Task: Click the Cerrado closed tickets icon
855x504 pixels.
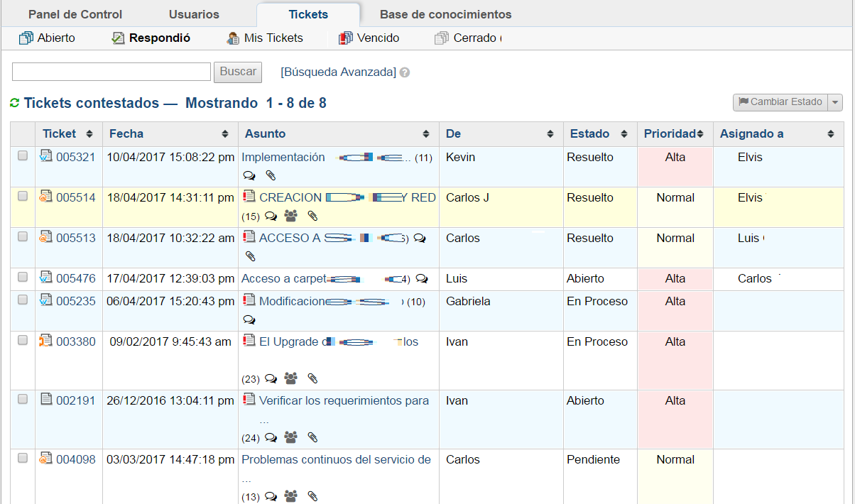Action: [x=442, y=38]
